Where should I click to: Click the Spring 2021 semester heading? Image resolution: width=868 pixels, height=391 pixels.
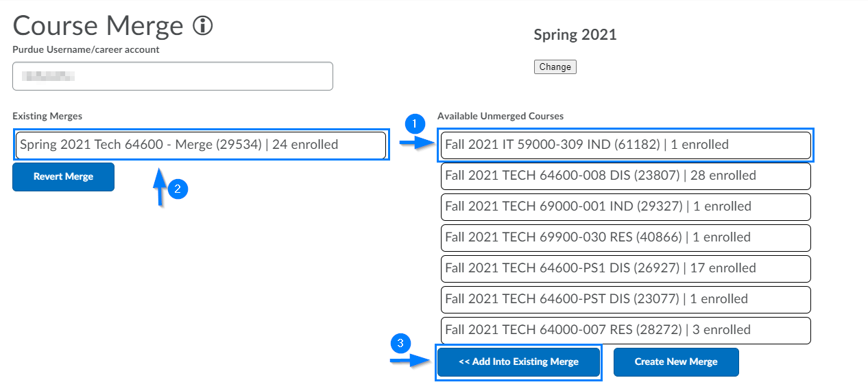[x=575, y=35]
